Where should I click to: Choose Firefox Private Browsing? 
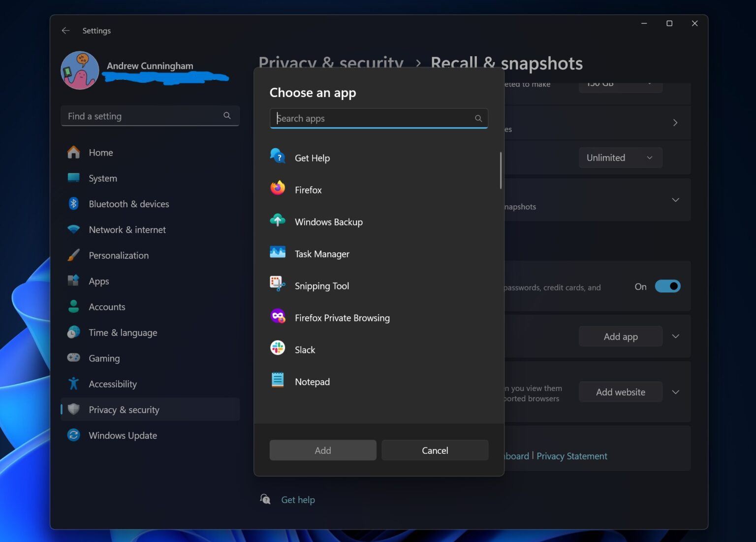[x=342, y=318]
